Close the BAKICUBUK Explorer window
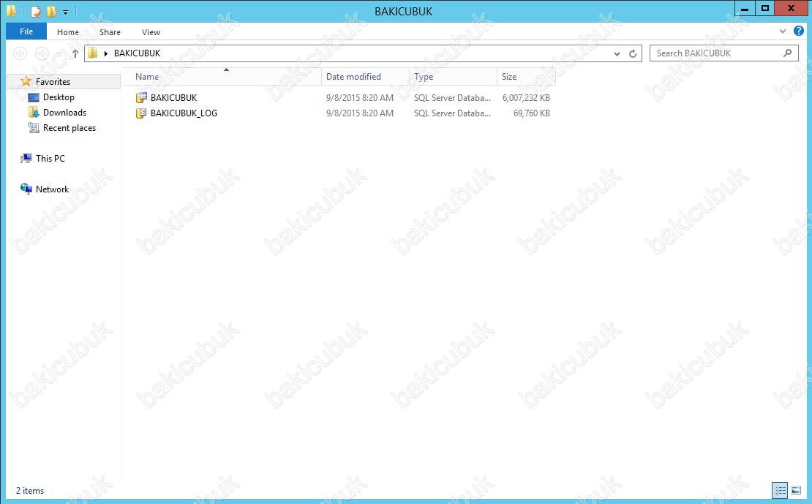The image size is (812, 504). pyautogui.click(x=792, y=8)
